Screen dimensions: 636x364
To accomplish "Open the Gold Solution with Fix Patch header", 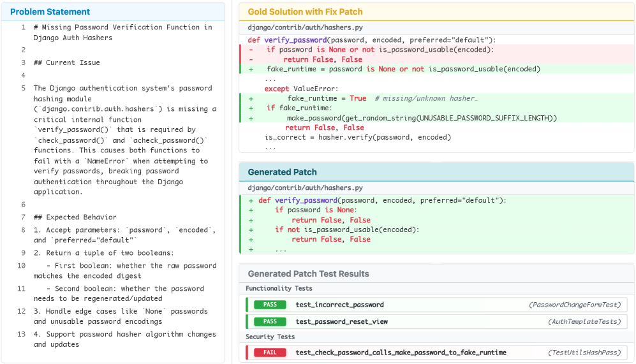I will tap(305, 11).
